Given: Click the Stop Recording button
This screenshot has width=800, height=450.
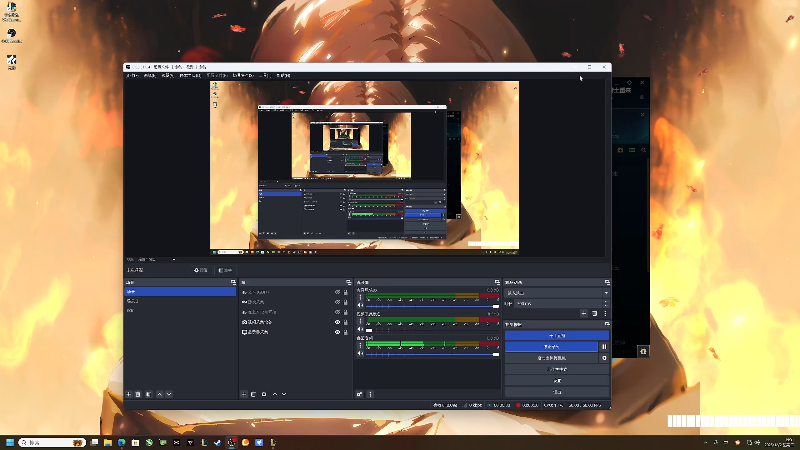Looking at the screenshot, I should (x=551, y=347).
